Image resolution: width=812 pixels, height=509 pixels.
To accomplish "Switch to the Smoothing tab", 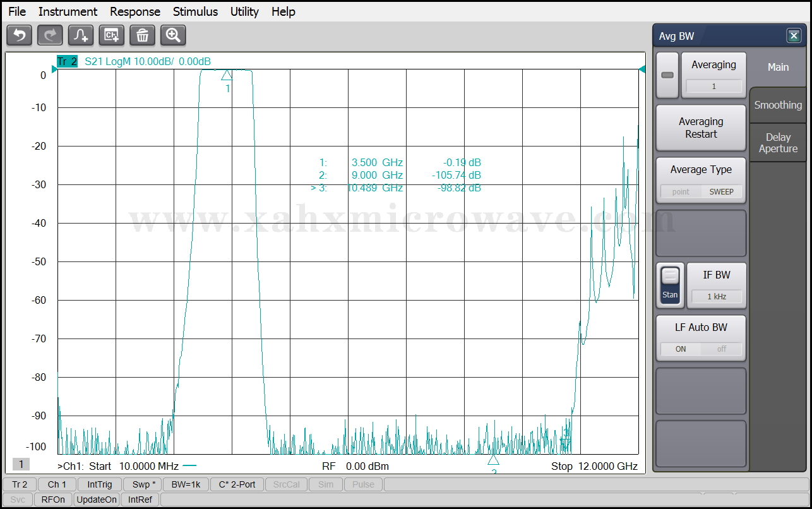I will 778,105.
